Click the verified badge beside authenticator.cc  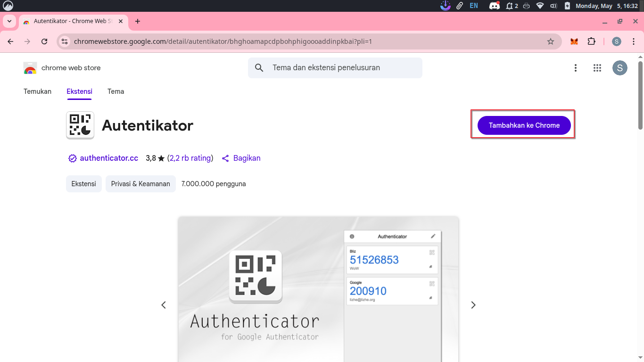73,158
